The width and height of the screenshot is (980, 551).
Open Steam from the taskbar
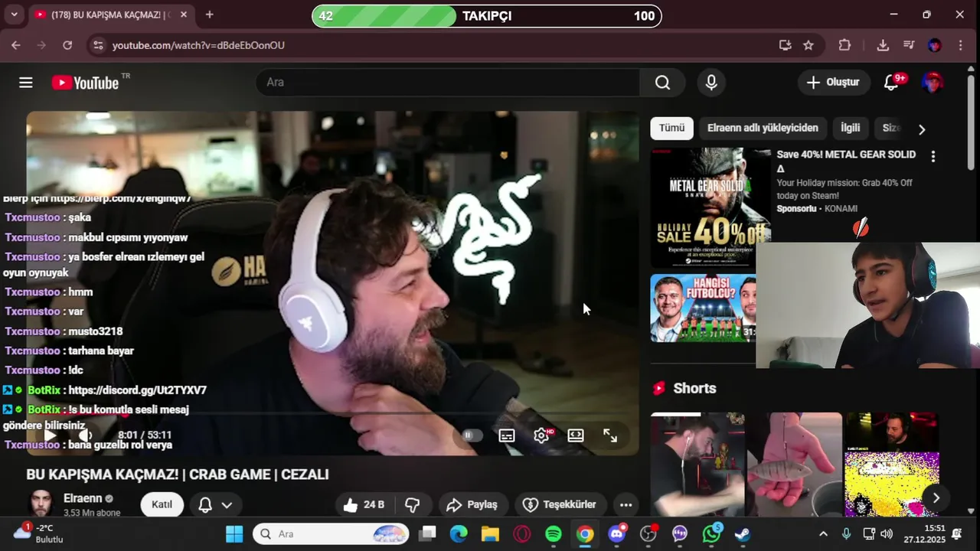[743, 533]
